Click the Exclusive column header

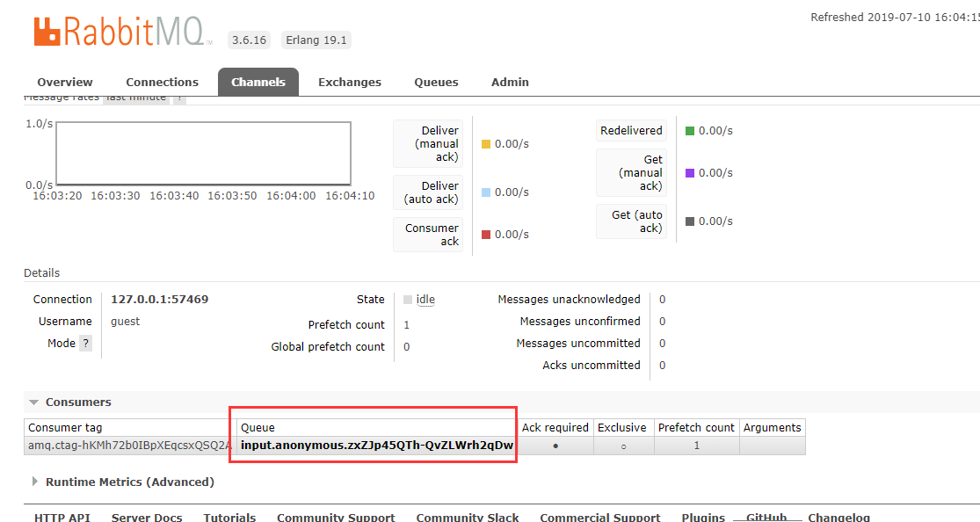pos(622,428)
